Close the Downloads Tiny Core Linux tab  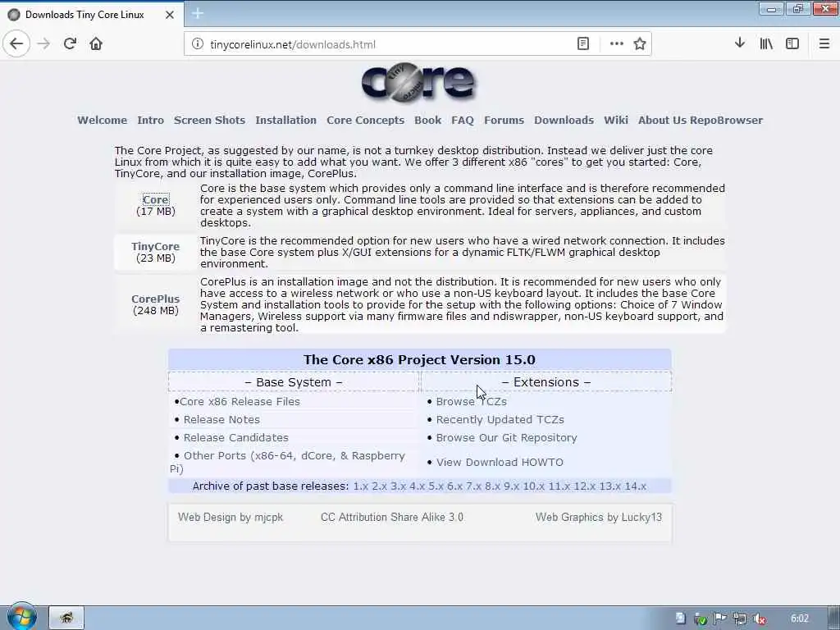(170, 15)
